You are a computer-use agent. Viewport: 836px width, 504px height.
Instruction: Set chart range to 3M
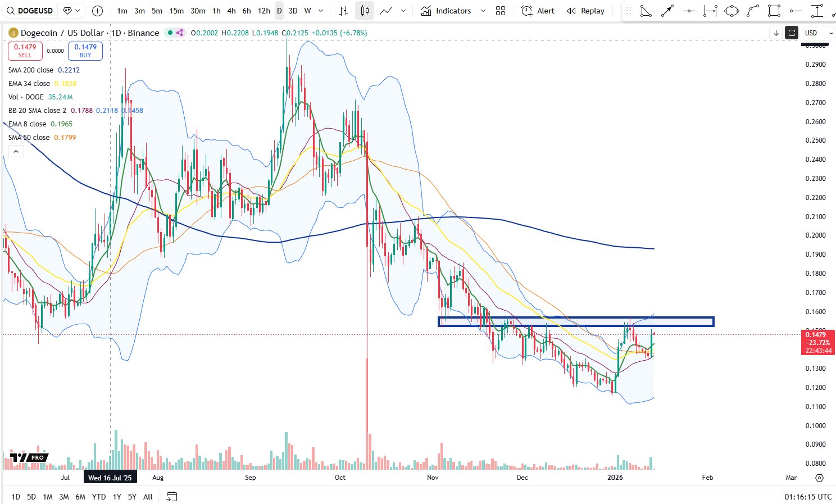pyautogui.click(x=64, y=497)
